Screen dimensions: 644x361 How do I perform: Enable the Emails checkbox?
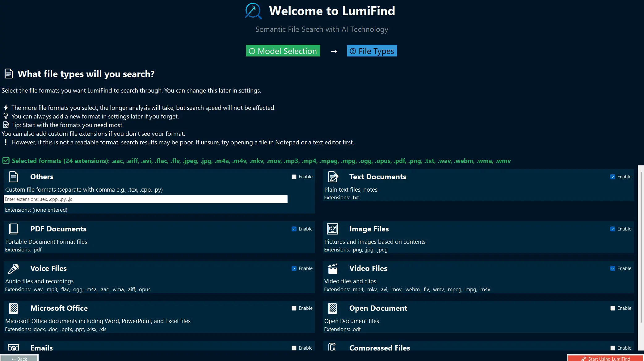coord(294,348)
